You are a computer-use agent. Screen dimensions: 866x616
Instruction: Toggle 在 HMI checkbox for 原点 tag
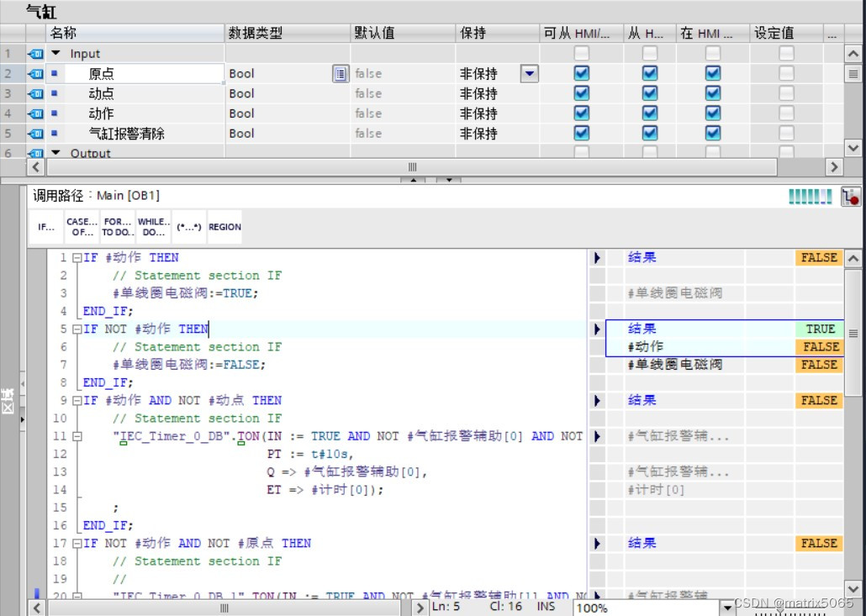click(712, 73)
